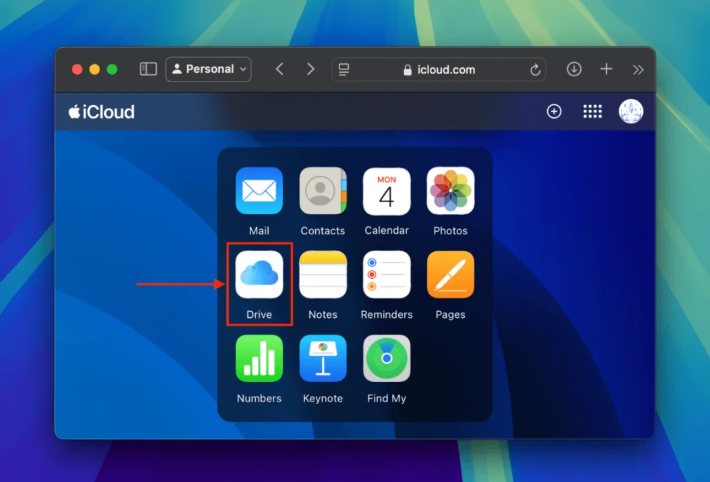
Task: Open the iCloud Drive app icon
Action: click(259, 275)
